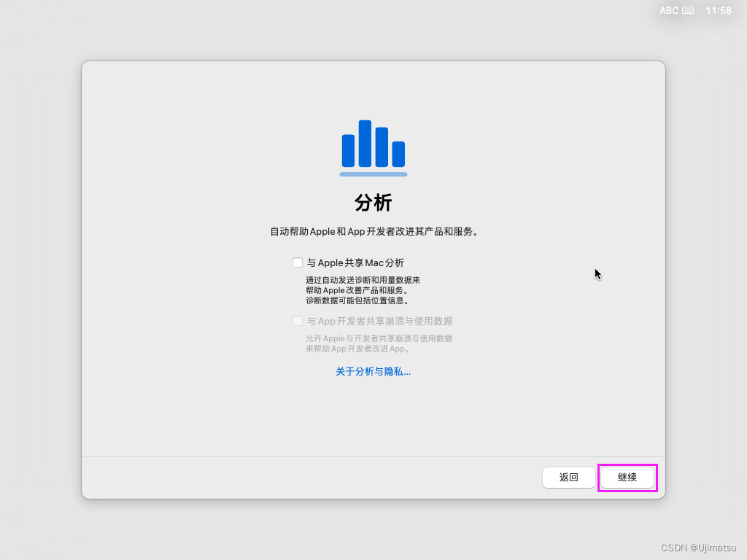Click text 来帮助 App 开发者改进 App。
The width and height of the screenshot is (747, 560).
(357, 349)
